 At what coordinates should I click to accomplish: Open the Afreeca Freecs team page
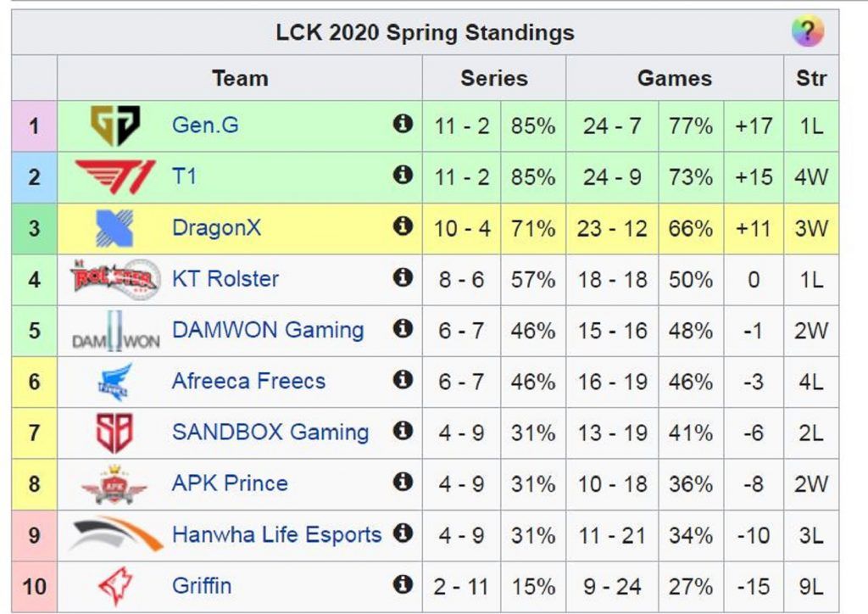(x=248, y=381)
